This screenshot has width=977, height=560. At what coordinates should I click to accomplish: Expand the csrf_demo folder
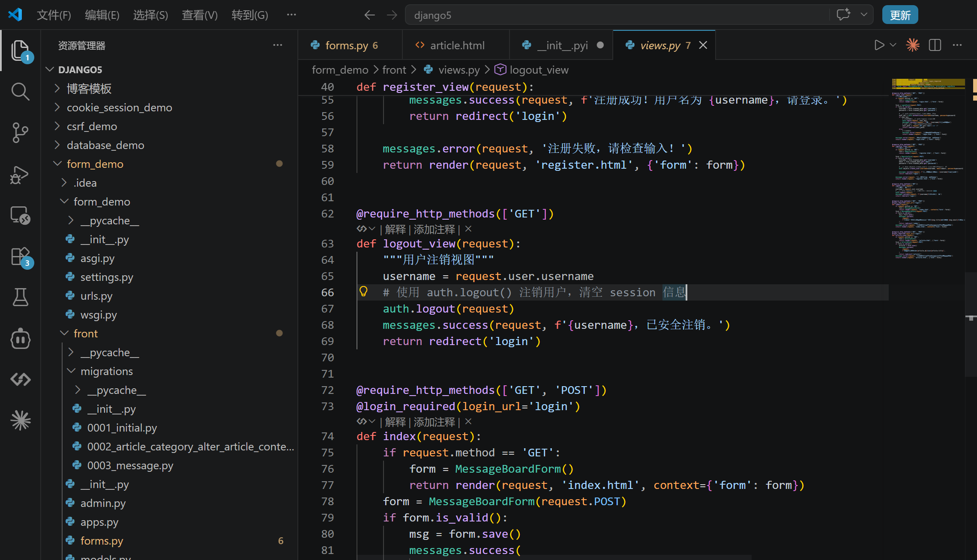(x=92, y=126)
